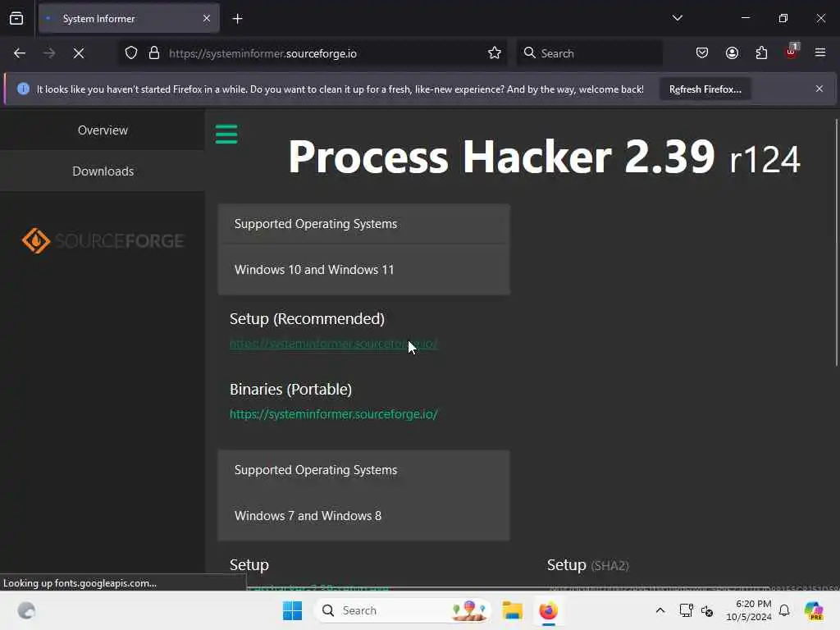Image resolution: width=840 pixels, height=630 pixels.
Task: Open Setup (Recommended) download link
Action: [x=333, y=344]
